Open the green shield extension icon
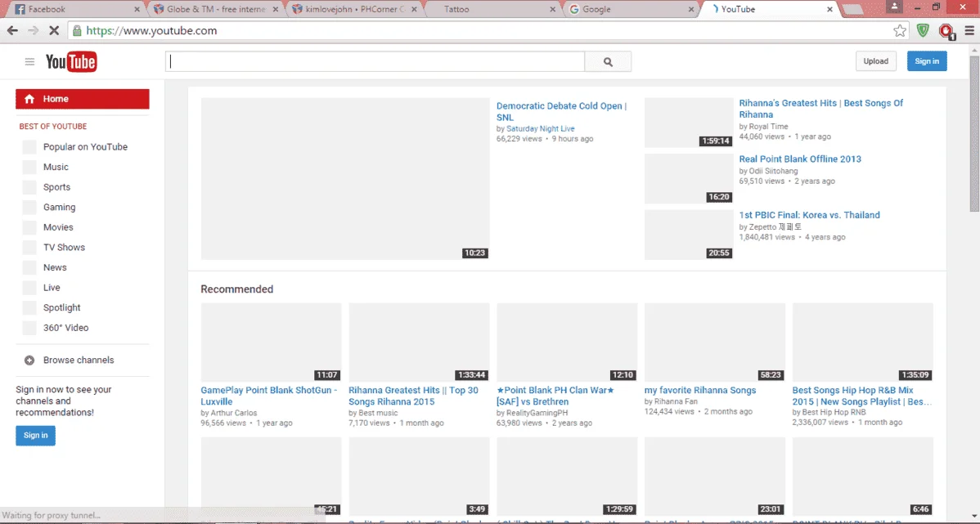 [x=923, y=30]
